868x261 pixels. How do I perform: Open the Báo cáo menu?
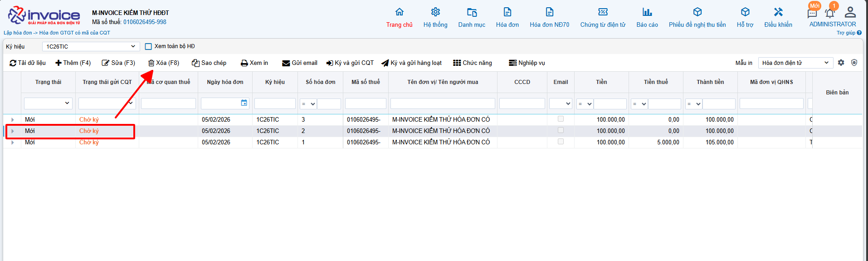click(x=647, y=17)
